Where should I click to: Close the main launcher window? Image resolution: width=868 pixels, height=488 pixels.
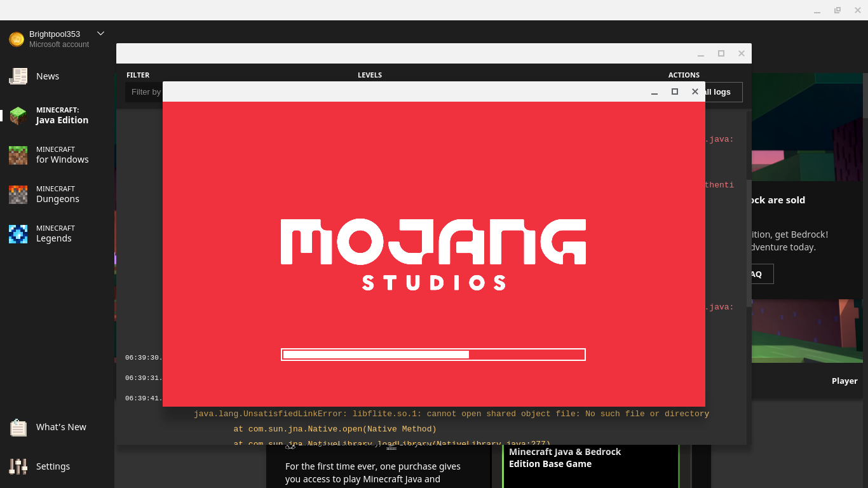click(x=858, y=10)
